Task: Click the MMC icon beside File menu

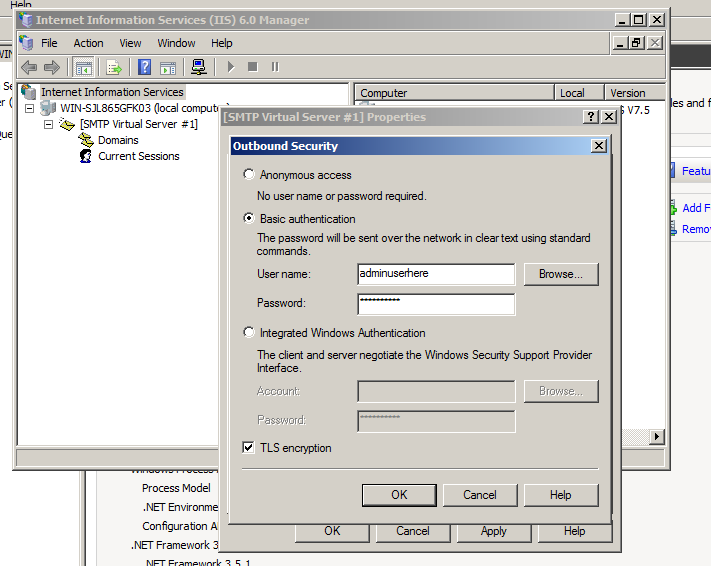Action: tap(26, 43)
